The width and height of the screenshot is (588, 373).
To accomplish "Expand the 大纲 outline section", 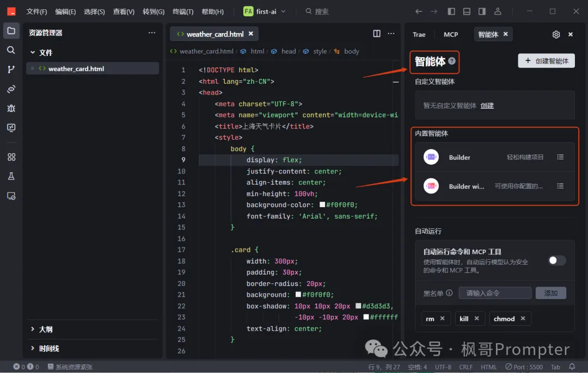I will click(46, 329).
